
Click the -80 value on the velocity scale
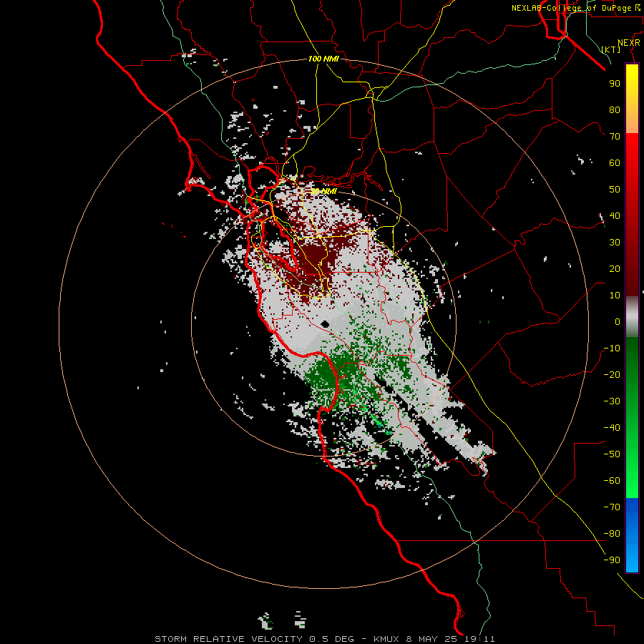tap(612, 534)
